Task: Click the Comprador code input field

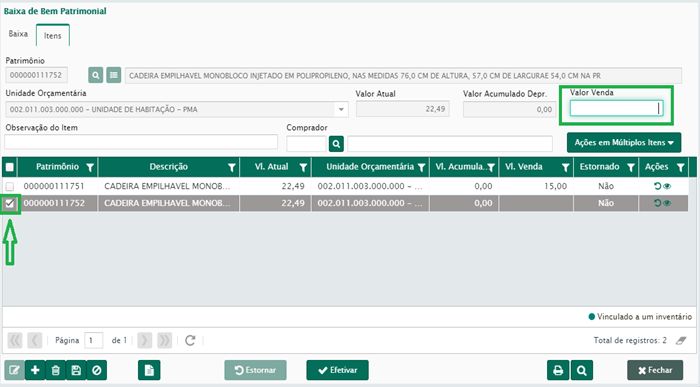Action: click(x=307, y=144)
